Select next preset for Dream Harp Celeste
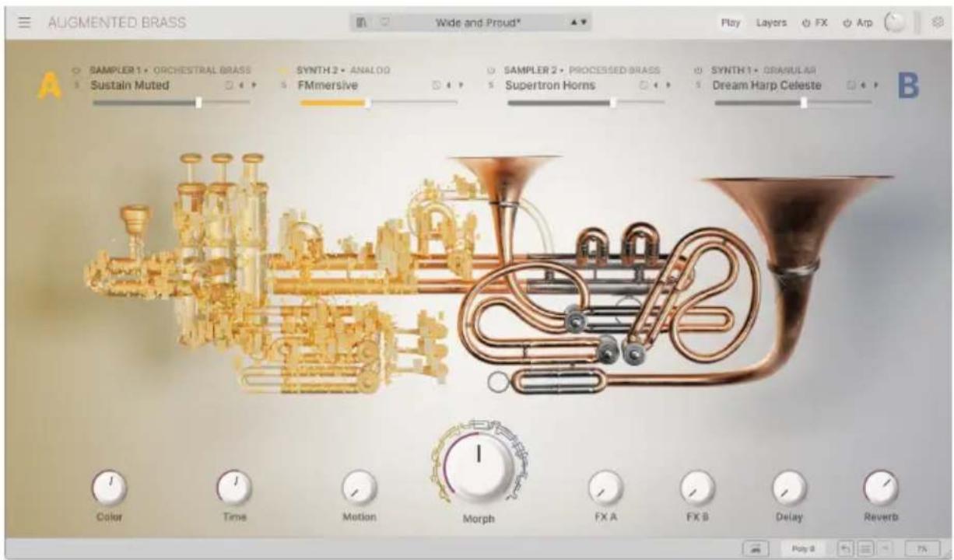The height and width of the screenshot is (560, 954). click(875, 85)
